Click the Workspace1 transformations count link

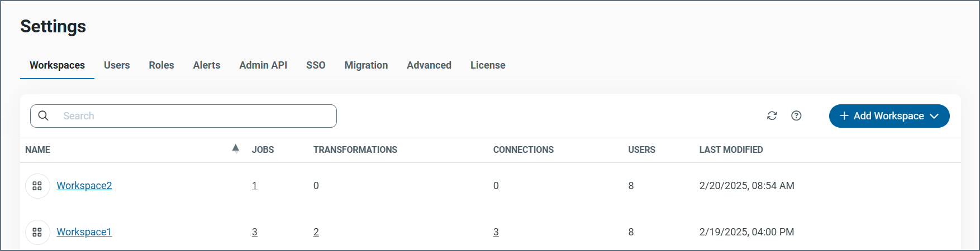(316, 232)
